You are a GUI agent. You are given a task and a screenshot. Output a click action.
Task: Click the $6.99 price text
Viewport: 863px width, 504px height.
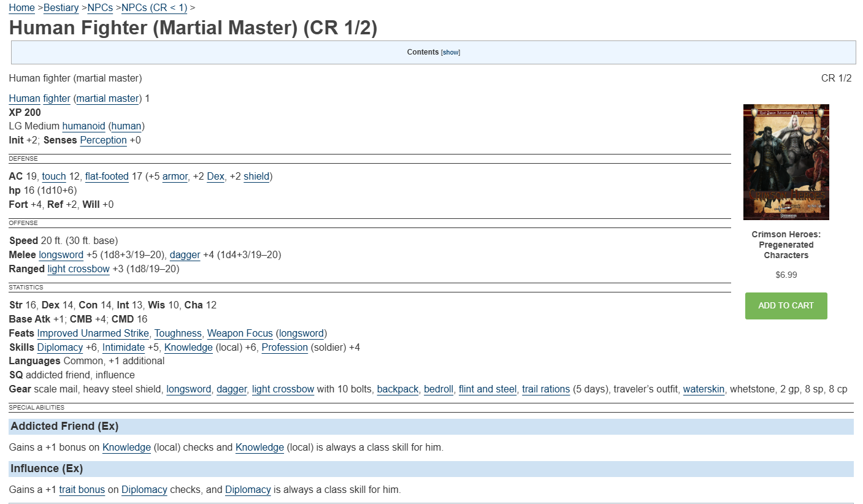tap(786, 275)
